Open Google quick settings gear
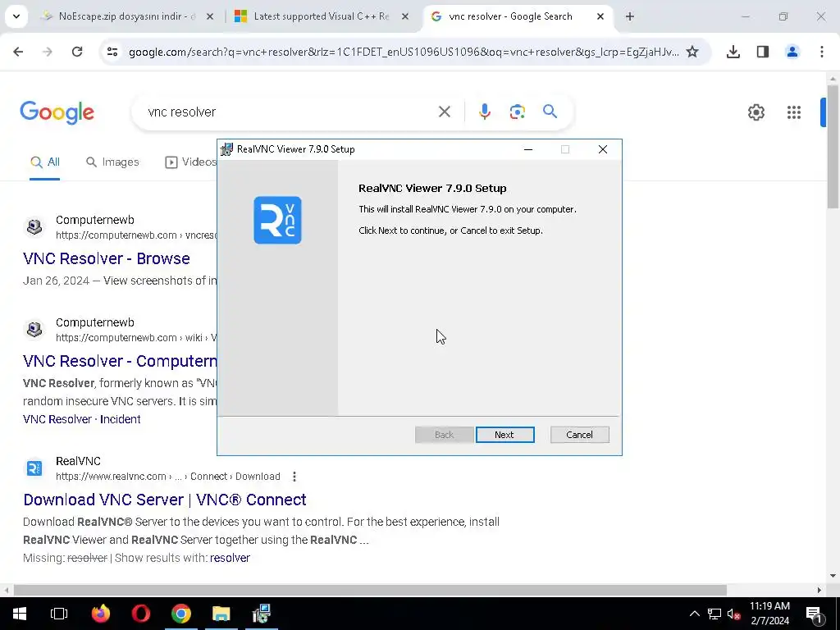The image size is (840, 630). (x=756, y=112)
